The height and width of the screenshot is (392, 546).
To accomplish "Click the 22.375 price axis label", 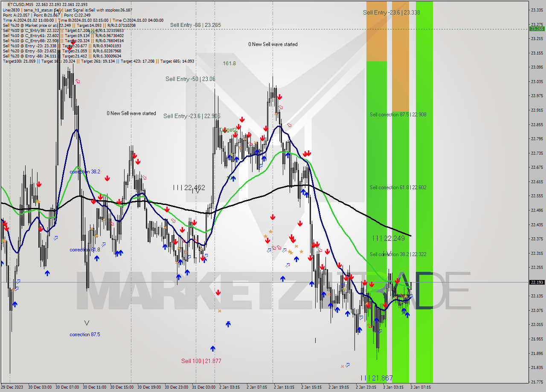I will coord(537,239).
